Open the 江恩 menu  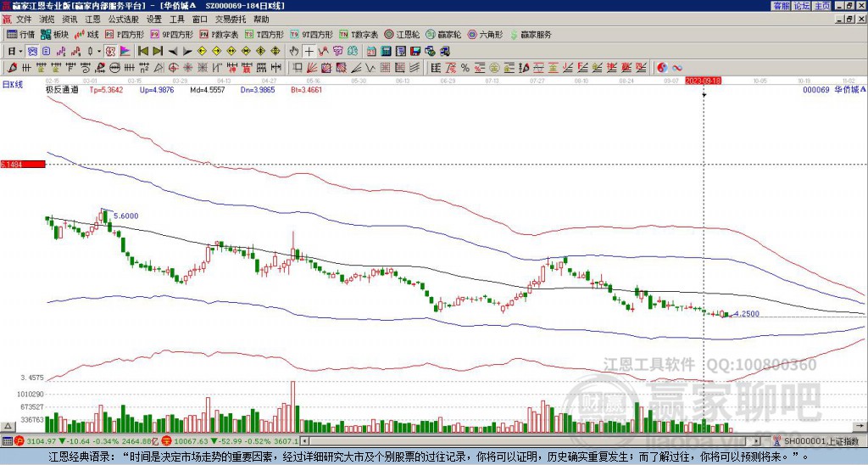click(92, 20)
